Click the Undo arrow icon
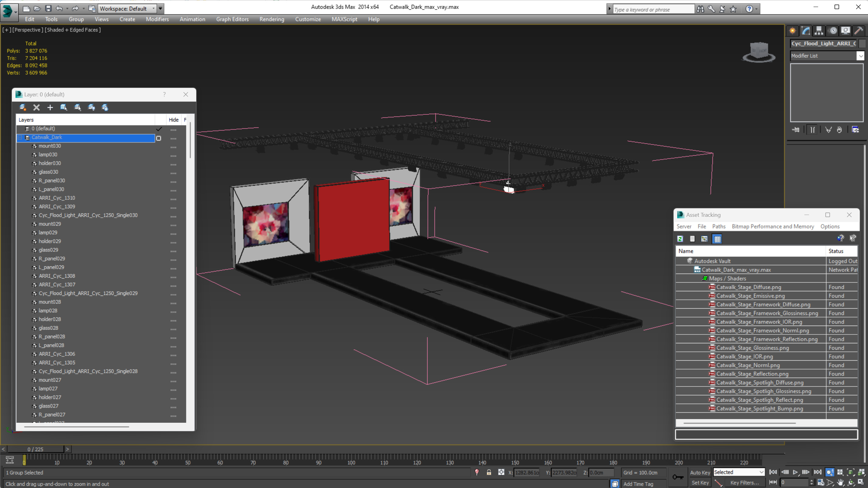Image resolution: width=868 pixels, height=488 pixels. click(x=59, y=9)
